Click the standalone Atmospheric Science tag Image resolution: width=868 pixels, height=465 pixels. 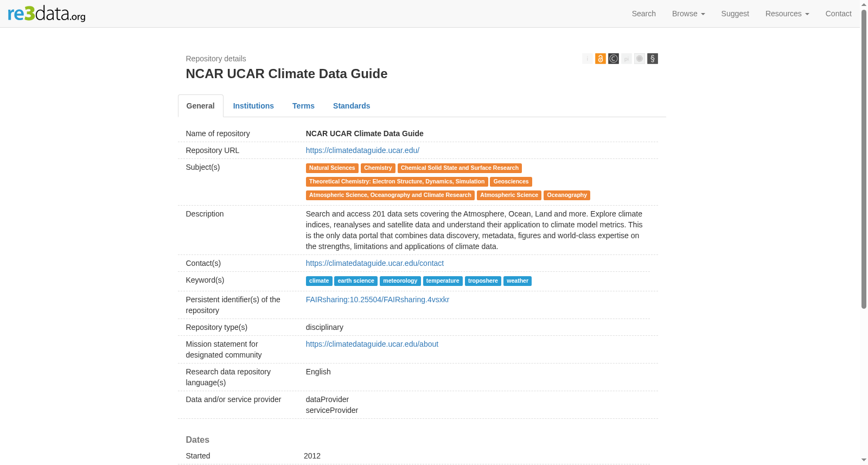tap(509, 195)
